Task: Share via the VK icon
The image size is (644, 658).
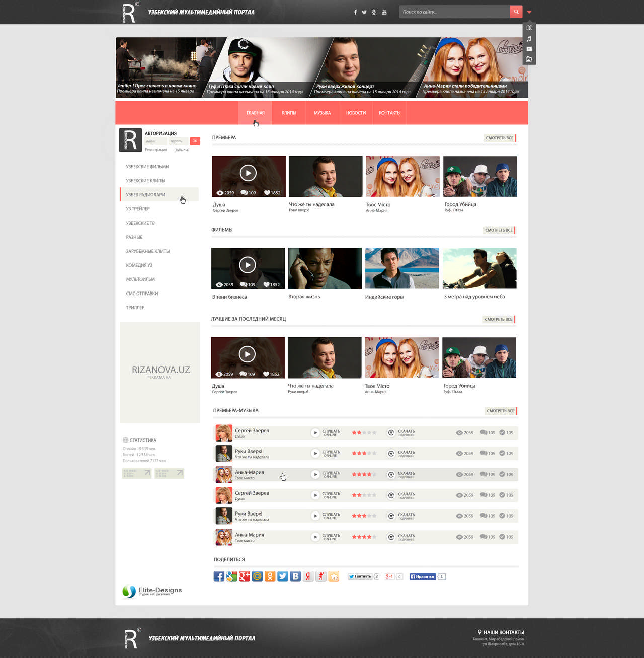Action: [x=295, y=576]
